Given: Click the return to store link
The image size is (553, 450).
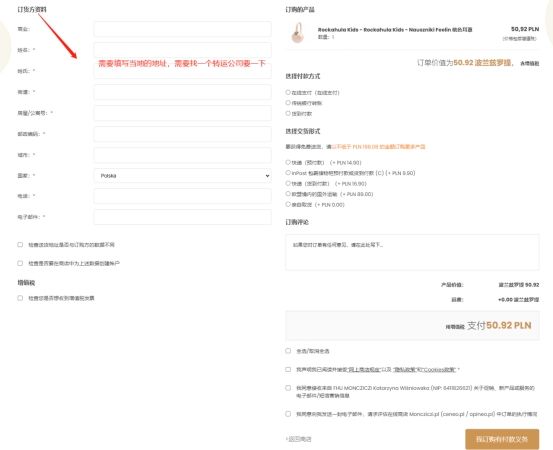Looking at the screenshot, I should [x=298, y=439].
